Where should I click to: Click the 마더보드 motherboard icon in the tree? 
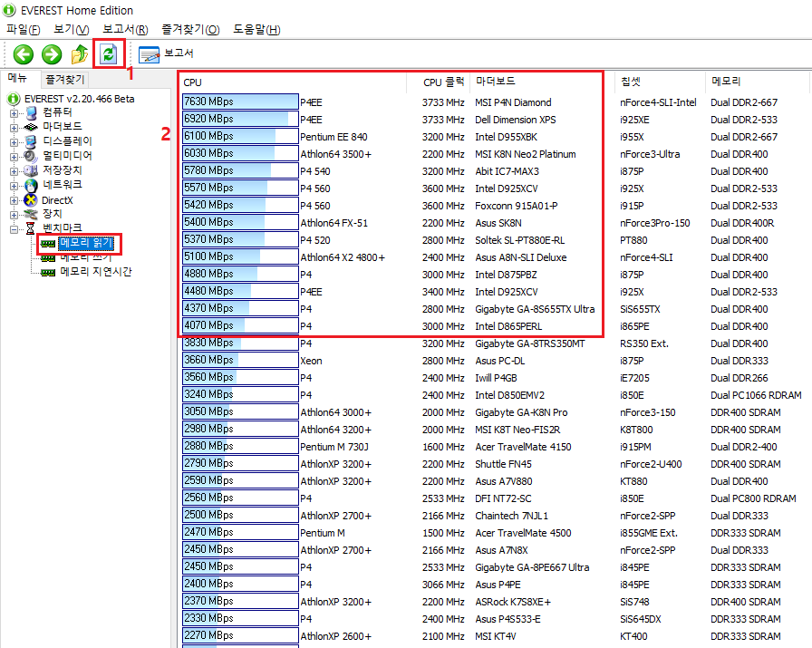(31, 127)
